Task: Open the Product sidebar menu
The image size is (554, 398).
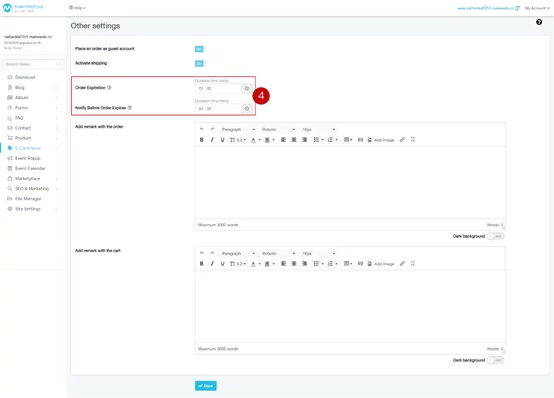Action: point(32,138)
